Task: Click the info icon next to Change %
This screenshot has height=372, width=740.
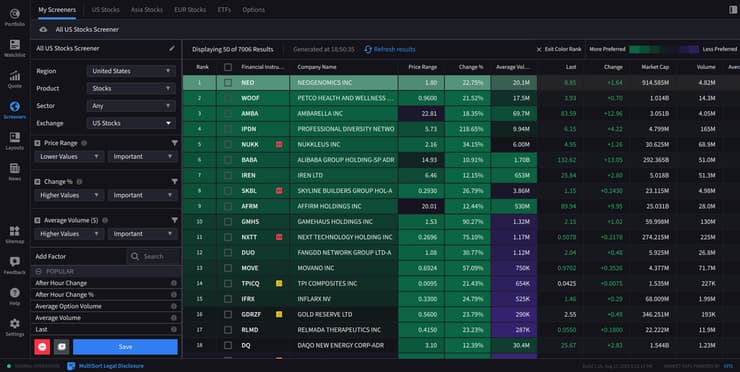Action: pos(79,182)
